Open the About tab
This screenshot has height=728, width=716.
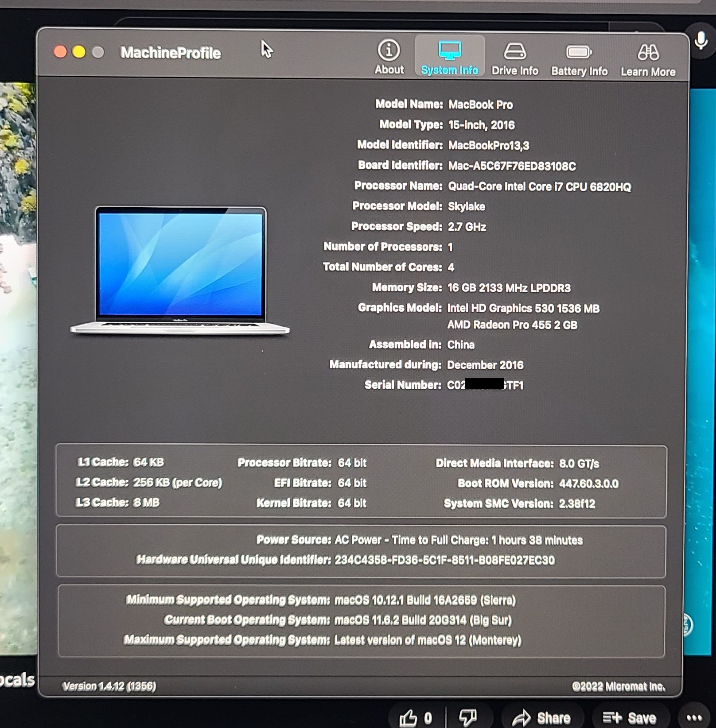point(389,57)
